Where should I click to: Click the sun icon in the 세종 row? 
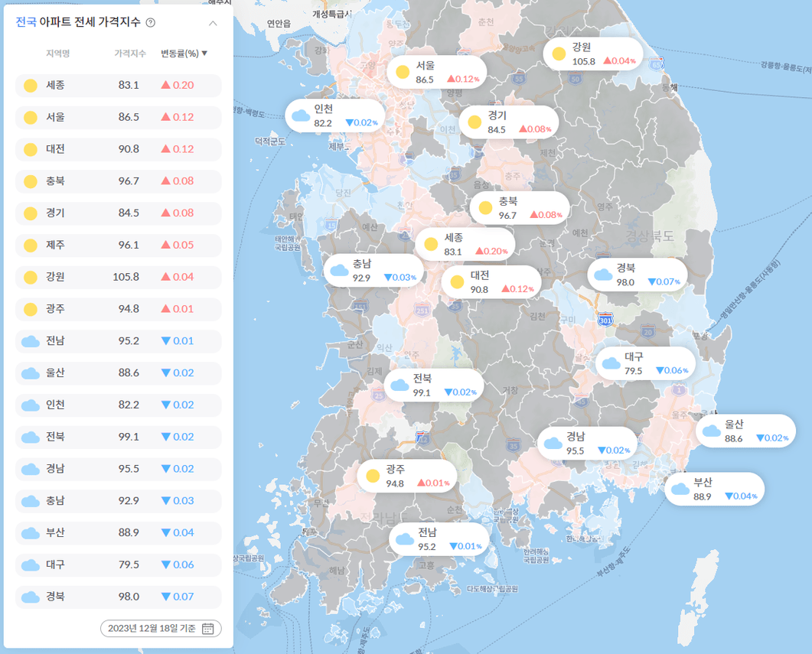click(31, 86)
